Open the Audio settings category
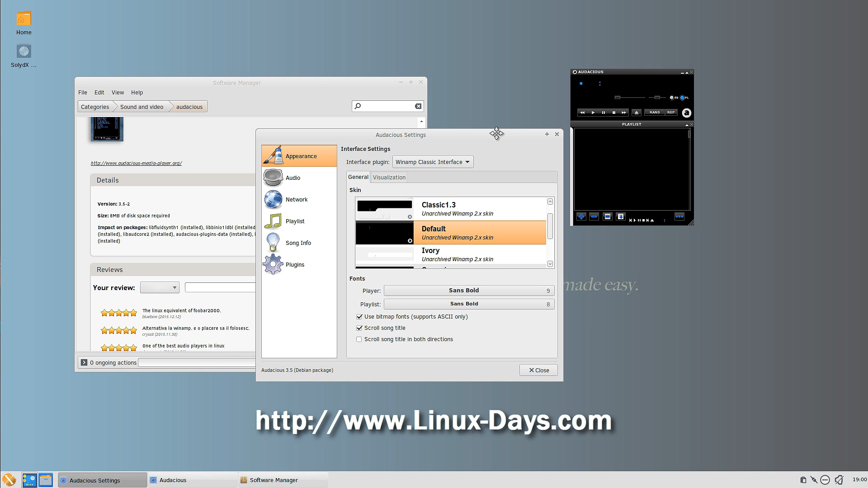 tap(299, 178)
